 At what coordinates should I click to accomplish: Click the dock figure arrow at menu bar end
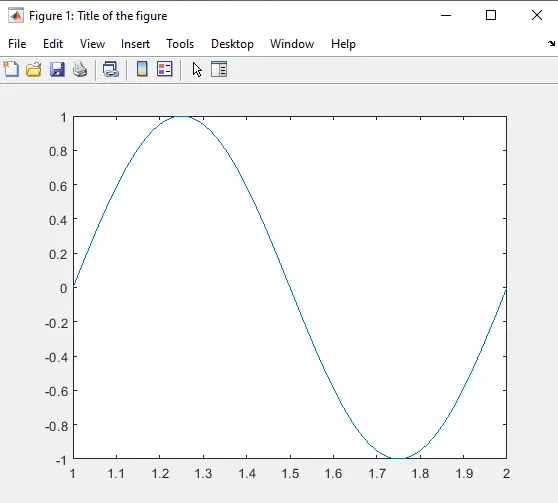coord(551,43)
